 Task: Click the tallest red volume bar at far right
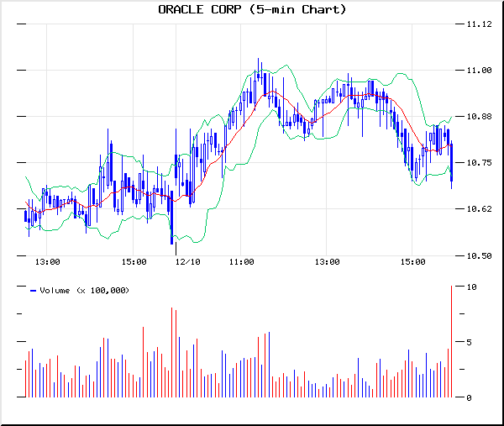tap(451, 341)
